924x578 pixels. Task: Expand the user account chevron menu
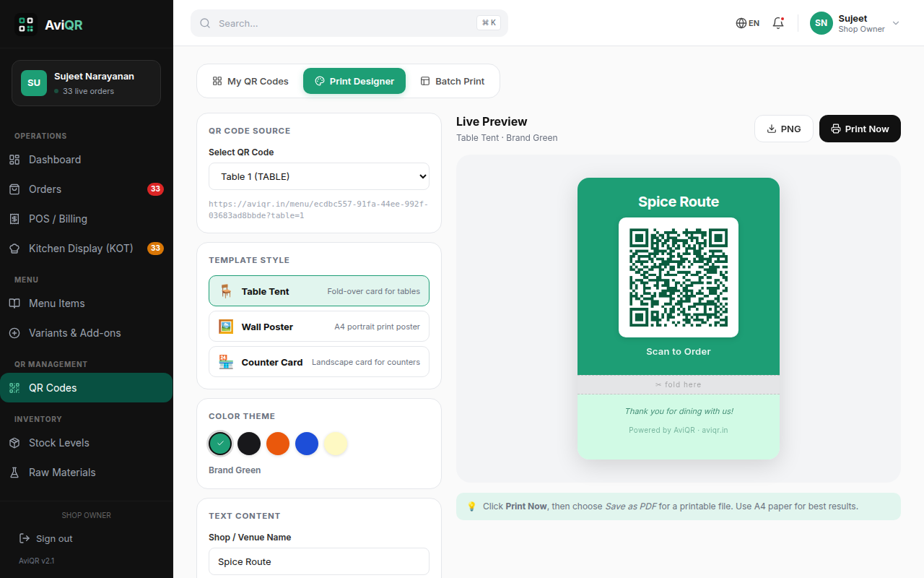coord(896,23)
